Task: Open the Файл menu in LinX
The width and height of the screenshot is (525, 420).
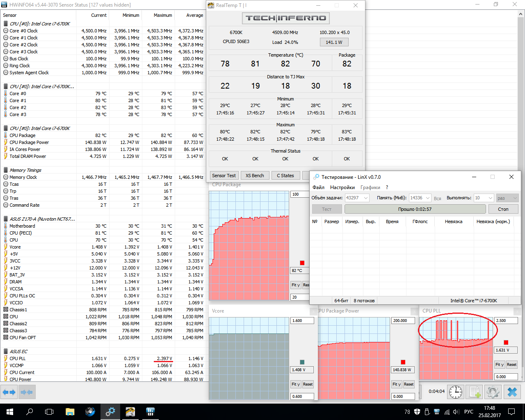Action: [x=319, y=187]
